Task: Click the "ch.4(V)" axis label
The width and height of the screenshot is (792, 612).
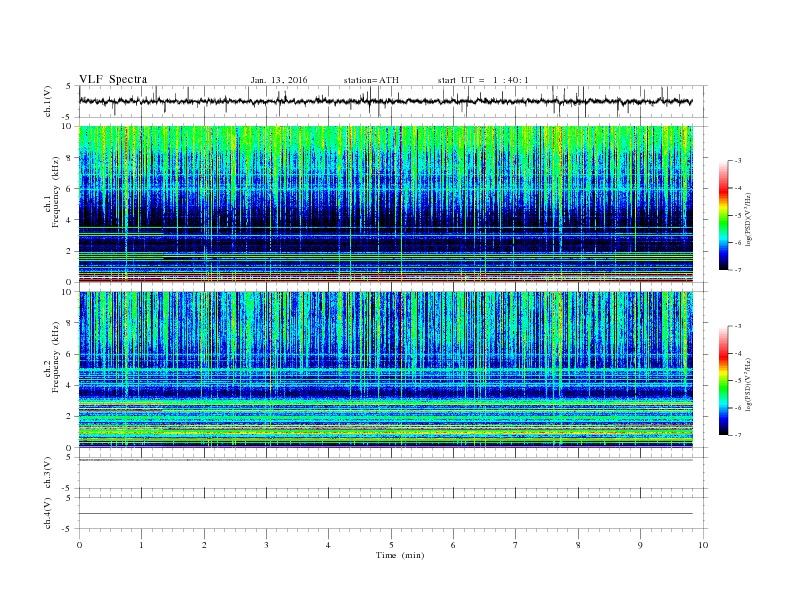Action: click(x=48, y=513)
